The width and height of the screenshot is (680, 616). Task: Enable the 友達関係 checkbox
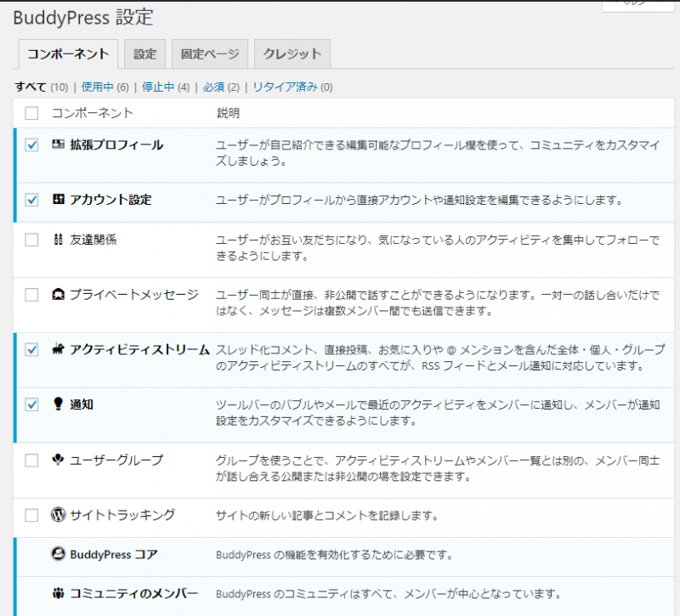[31, 240]
